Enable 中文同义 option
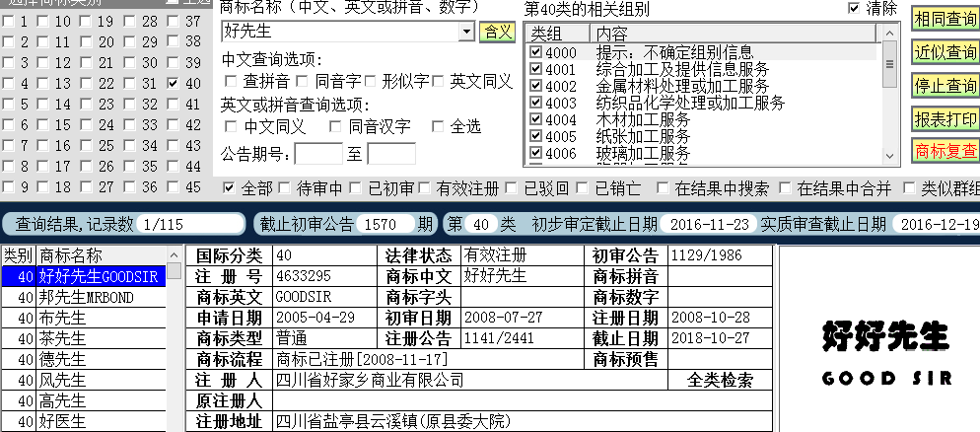The width and height of the screenshot is (980, 432). tap(231, 127)
